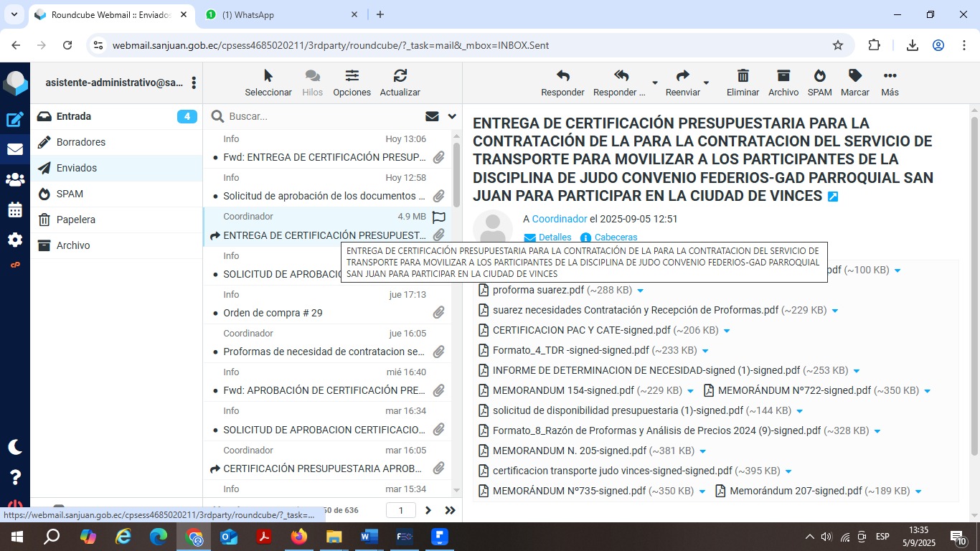Expand the Reenviar dropdown arrow

[706, 83]
